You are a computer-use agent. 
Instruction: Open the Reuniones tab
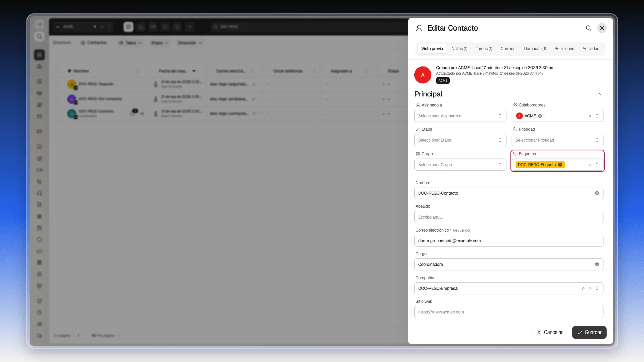click(x=564, y=49)
